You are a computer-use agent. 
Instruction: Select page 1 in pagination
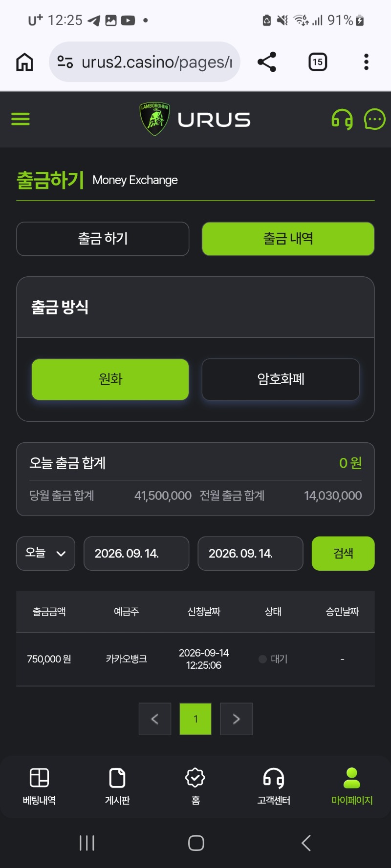(195, 719)
